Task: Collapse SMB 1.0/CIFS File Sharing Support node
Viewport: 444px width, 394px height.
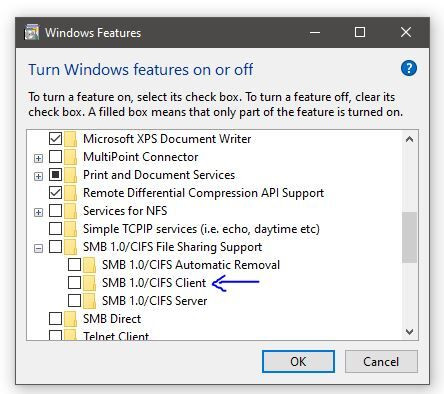Action: [x=38, y=248]
